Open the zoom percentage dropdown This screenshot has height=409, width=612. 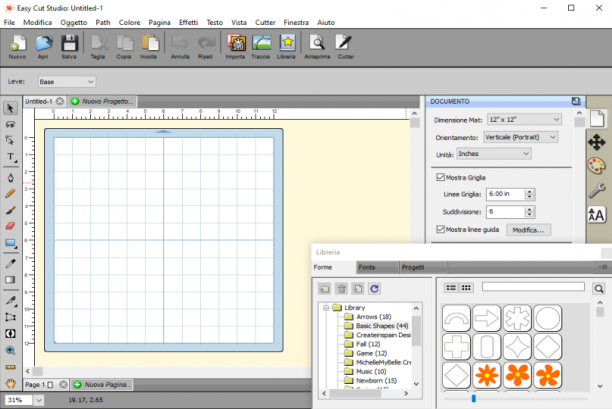click(39, 400)
